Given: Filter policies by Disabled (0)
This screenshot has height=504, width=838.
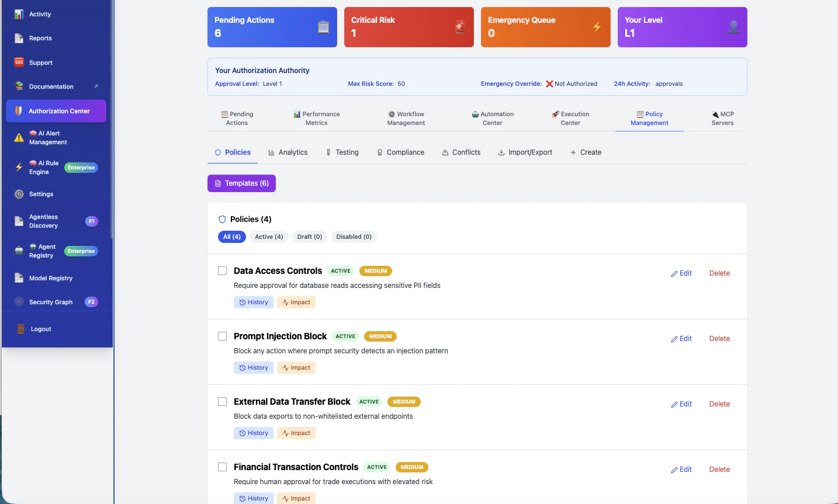Looking at the screenshot, I should click(354, 237).
